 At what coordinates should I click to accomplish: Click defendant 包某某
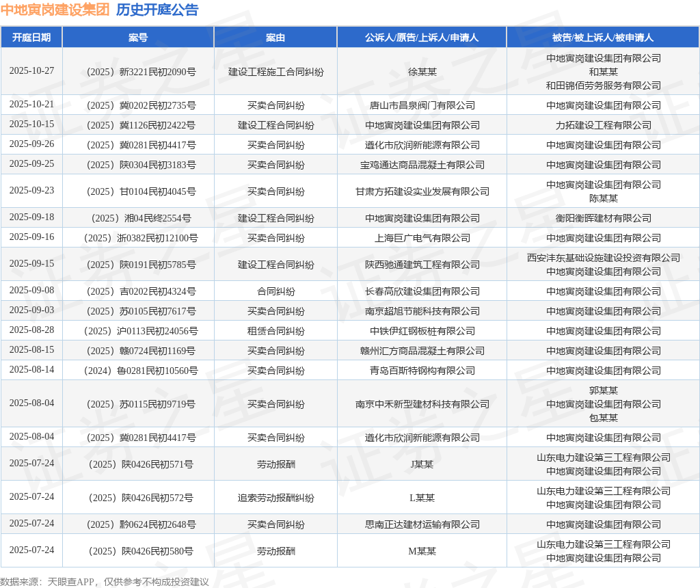click(604, 418)
